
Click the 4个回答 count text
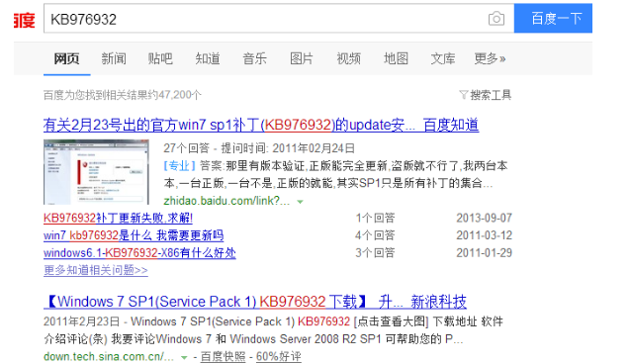pos(375,235)
